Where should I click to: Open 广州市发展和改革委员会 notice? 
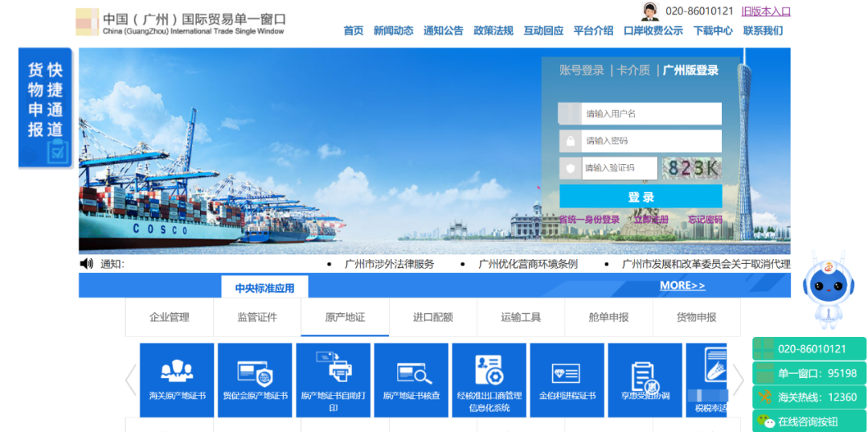706,264
